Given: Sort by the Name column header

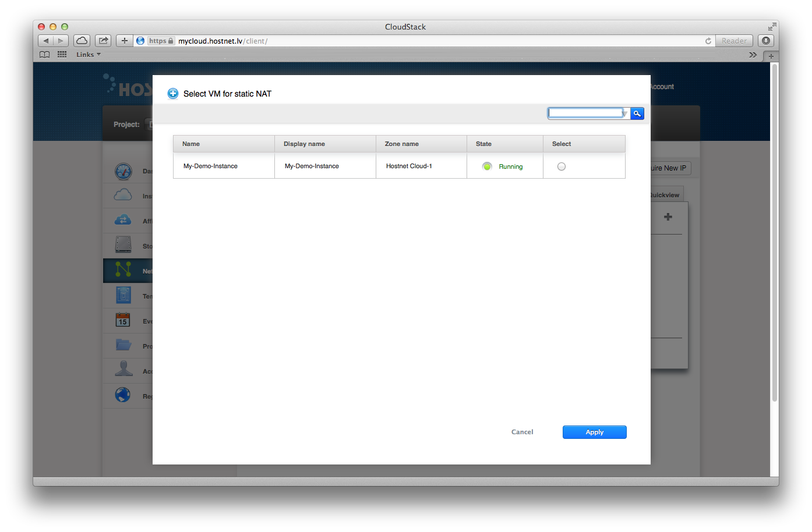Looking at the screenshot, I should [x=191, y=144].
